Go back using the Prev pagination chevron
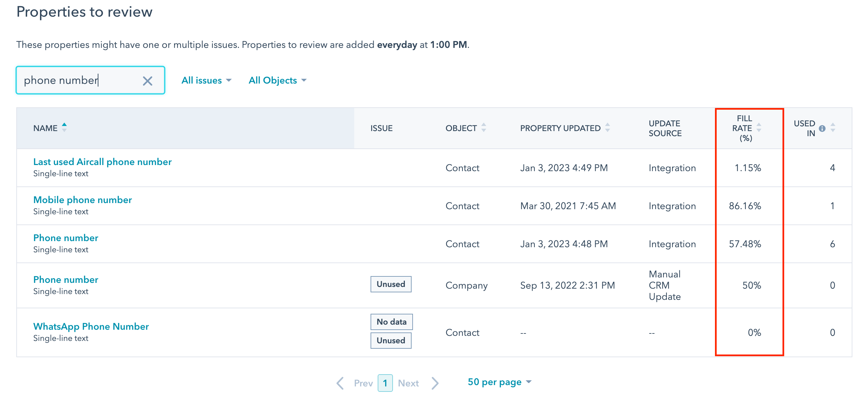The height and width of the screenshot is (400, 868). pyautogui.click(x=340, y=383)
